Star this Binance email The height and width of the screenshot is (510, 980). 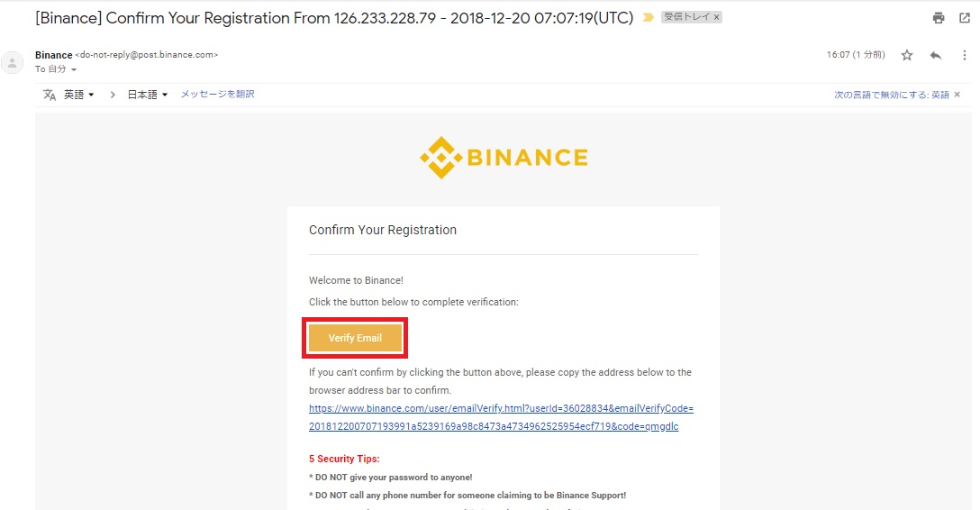(907, 56)
